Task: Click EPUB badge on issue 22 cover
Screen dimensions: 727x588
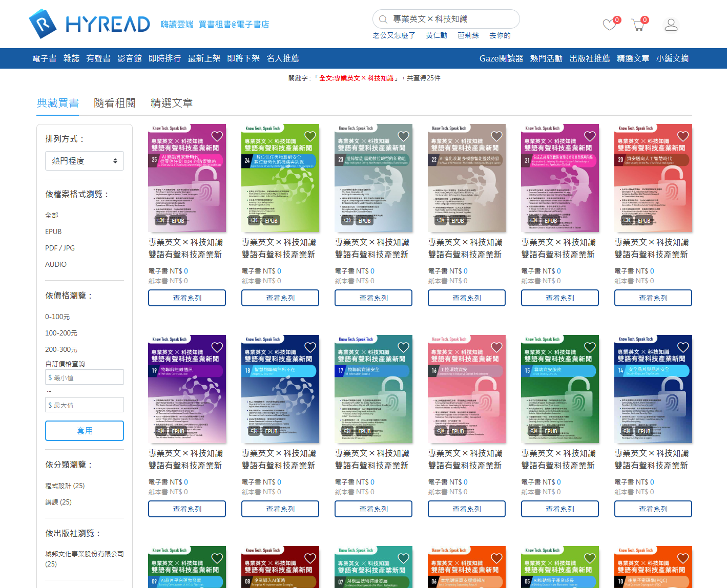Action: pos(458,221)
